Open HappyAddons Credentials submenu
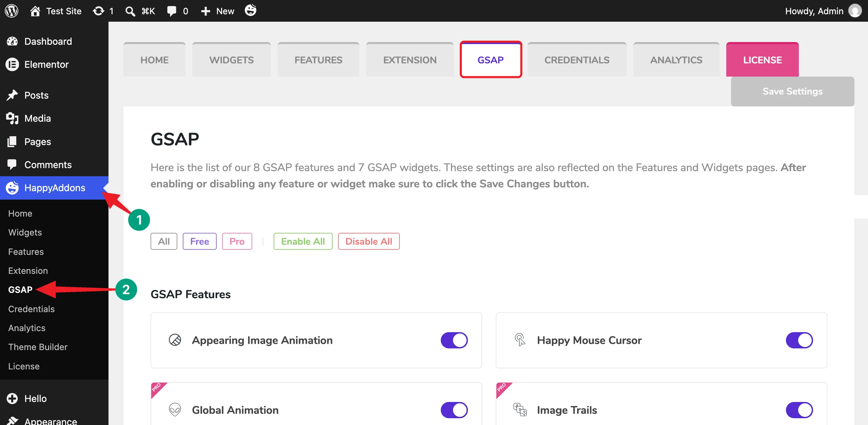This screenshot has width=868, height=425. (32, 309)
